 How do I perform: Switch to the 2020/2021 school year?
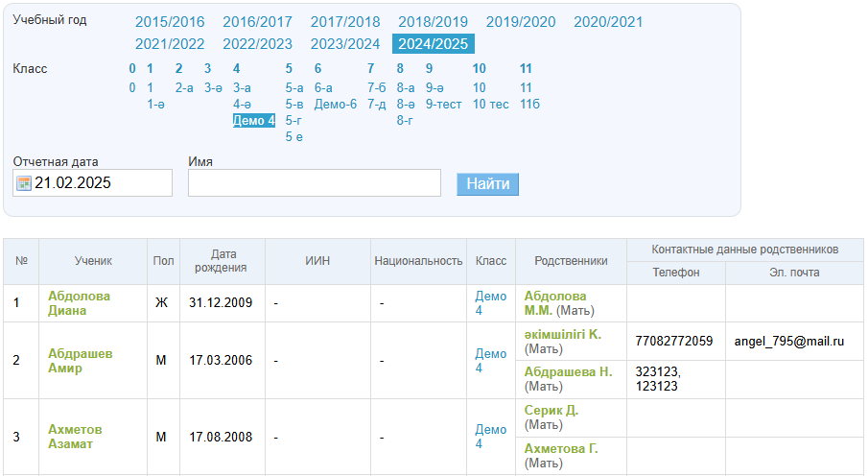click(x=608, y=22)
